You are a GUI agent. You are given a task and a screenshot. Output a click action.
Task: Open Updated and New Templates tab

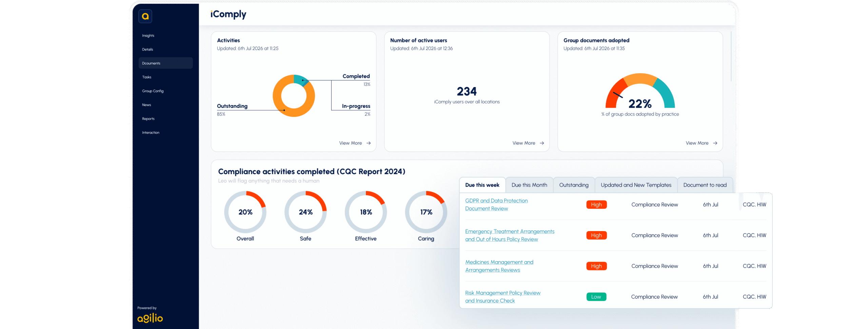click(636, 185)
